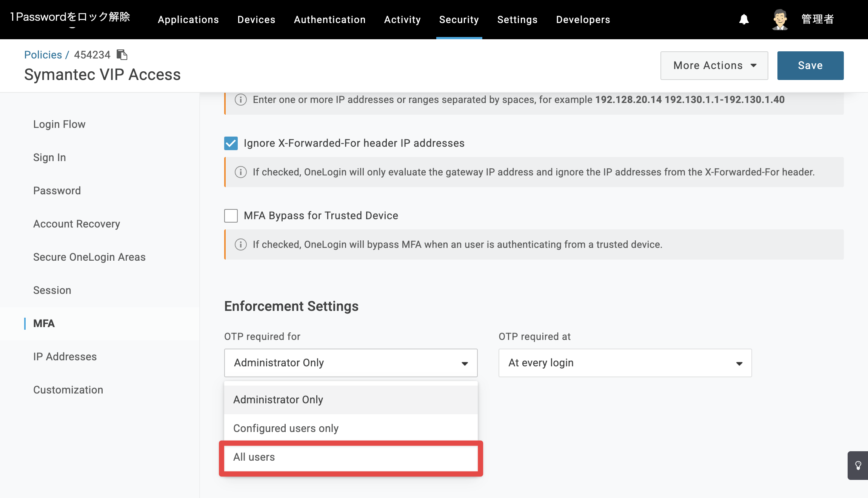Go to Session section
Screen dimensions: 868x498
pos(52,290)
